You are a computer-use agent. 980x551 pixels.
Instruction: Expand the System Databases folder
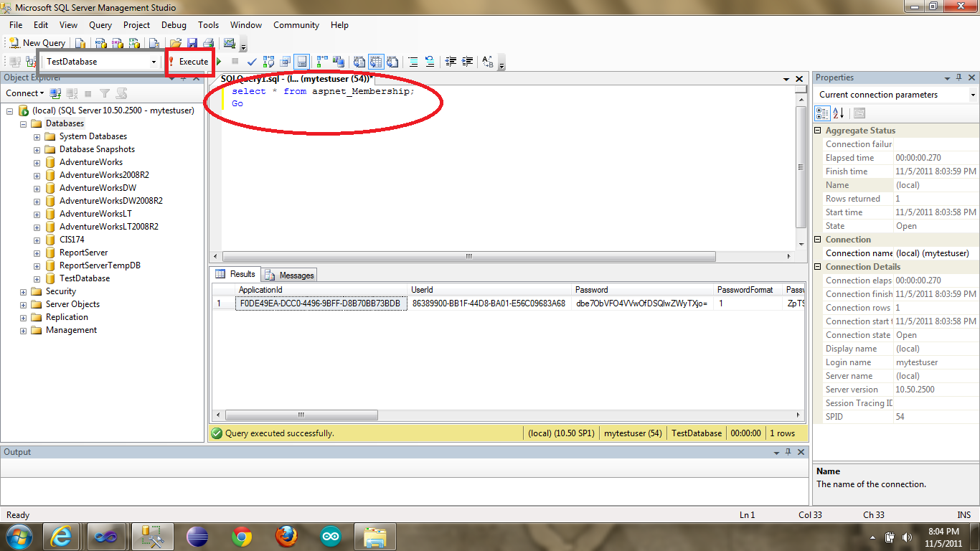[x=37, y=136]
